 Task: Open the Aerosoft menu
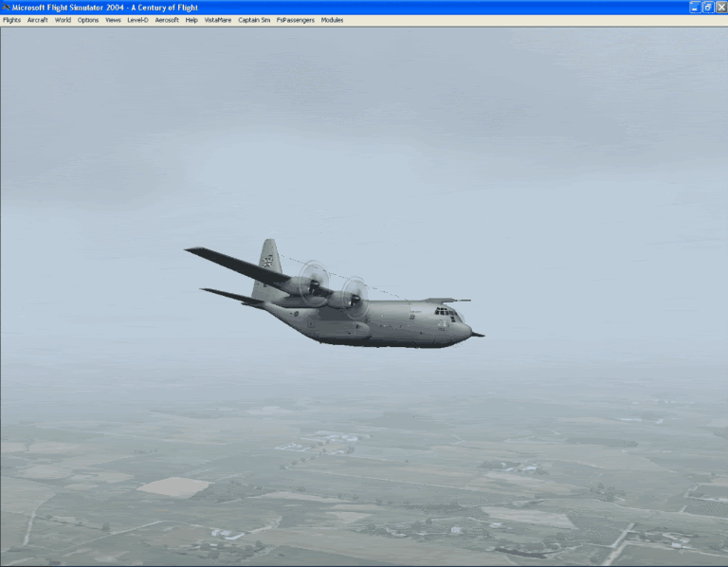click(x=167, y=20)
